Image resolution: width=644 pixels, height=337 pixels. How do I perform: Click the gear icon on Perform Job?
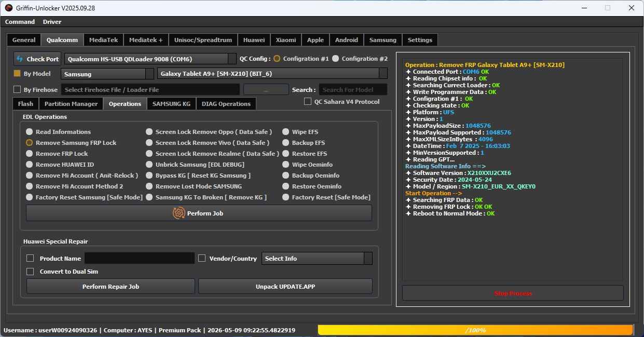(x=179, y=213)
